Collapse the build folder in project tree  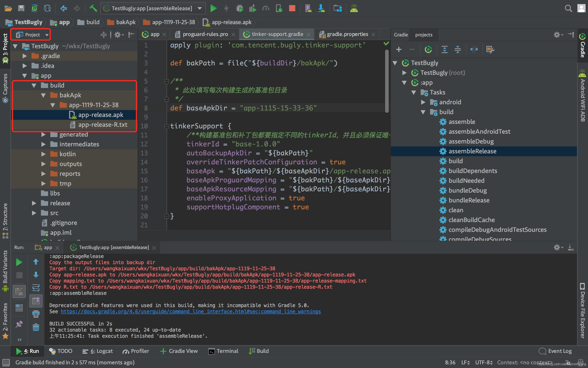click(x=34, y=85)
